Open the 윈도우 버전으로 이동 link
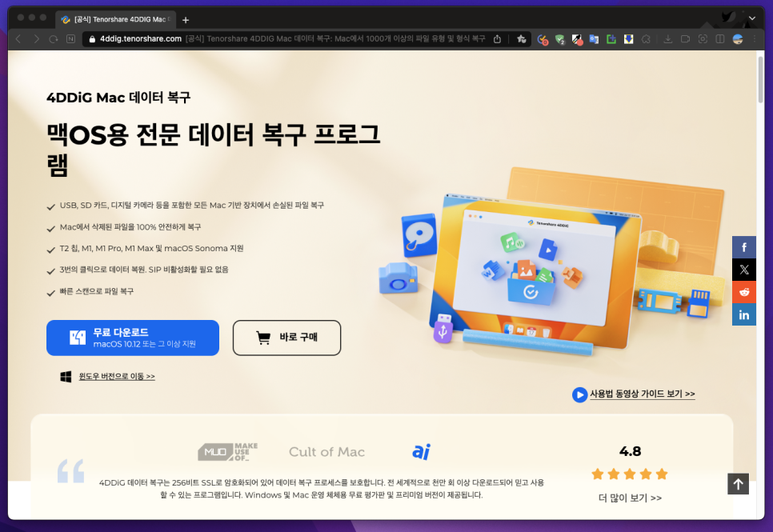This screenshot has height=532, width=773. pyautogui.click(x=117, y=377)
